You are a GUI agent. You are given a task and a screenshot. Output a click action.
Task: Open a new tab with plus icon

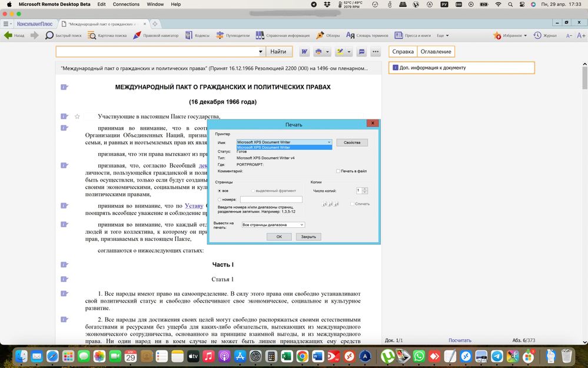point(154,24)
